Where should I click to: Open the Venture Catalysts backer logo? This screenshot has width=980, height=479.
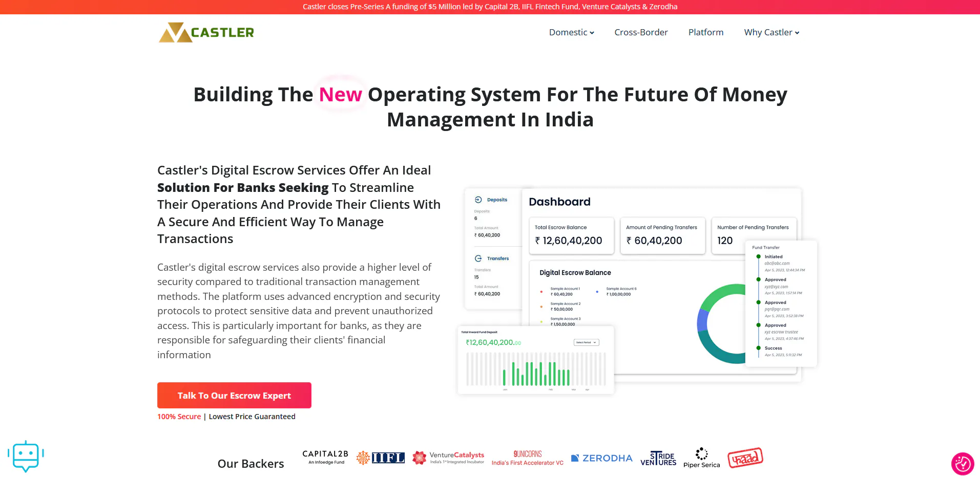coord(448,458)
